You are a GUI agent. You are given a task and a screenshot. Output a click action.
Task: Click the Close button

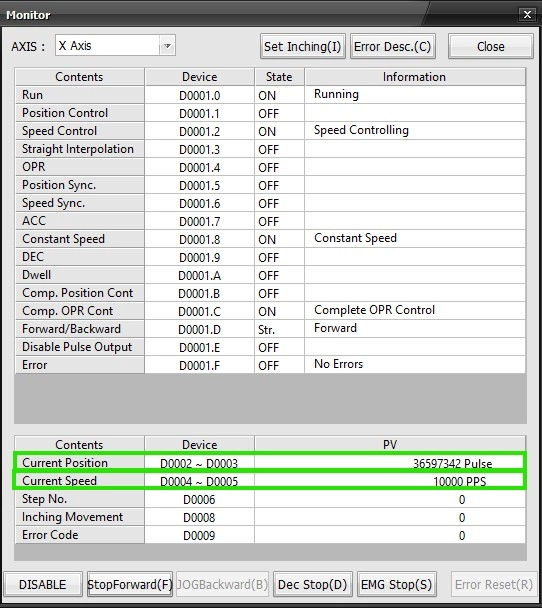(x=490, y=47)
